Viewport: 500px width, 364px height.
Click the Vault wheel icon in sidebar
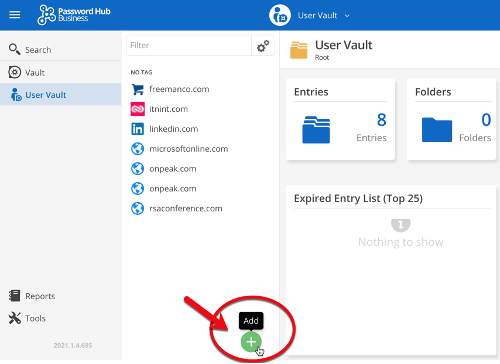coord(15,72)
